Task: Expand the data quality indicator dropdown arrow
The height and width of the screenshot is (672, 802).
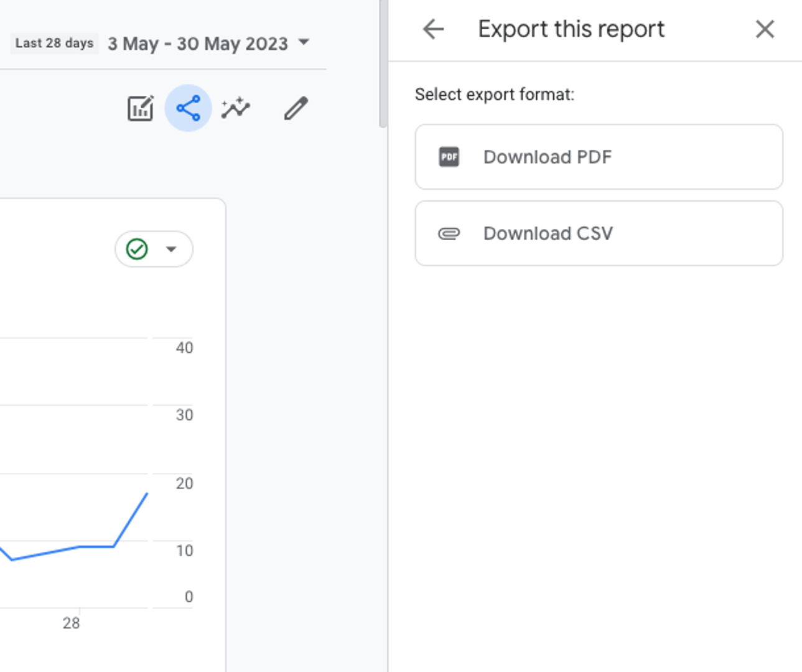Action: [x=170, y=249]
